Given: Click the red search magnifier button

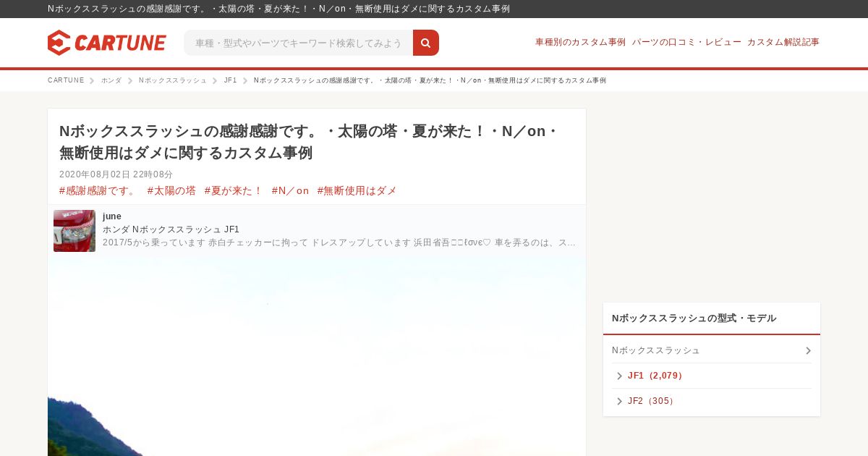Looking at the screenshot, I should tap(426, 43).
